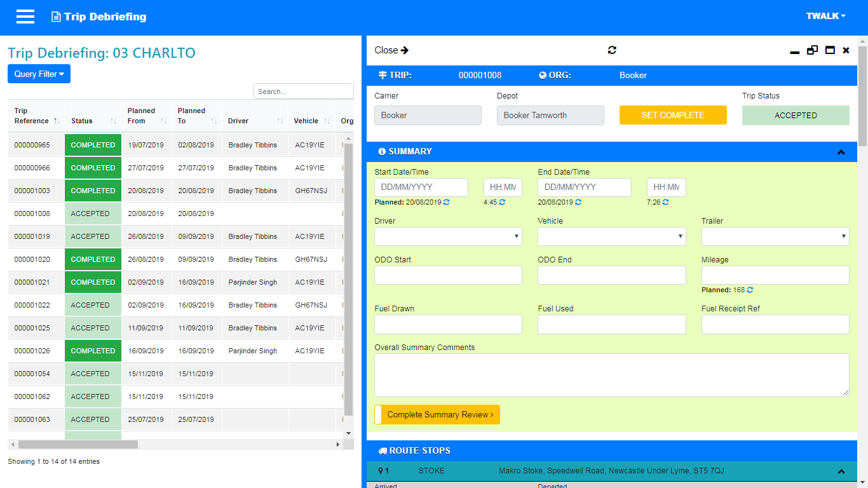This screenshot has width=868, height=488.
Task: Refresh planned start time 4:45
Action: point(502,202)
